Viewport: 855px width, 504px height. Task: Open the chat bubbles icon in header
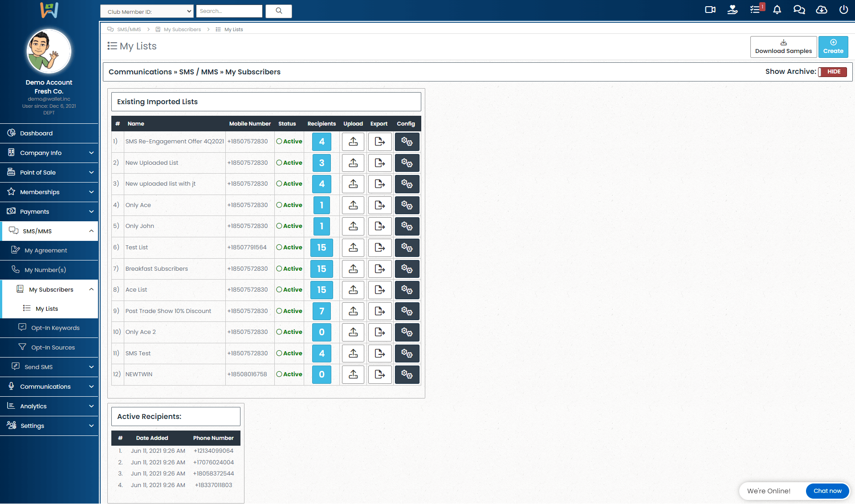pos(799,10)
